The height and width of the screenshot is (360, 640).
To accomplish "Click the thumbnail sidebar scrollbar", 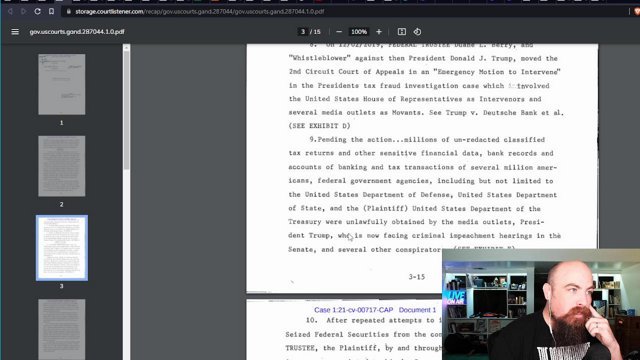I will tap(127, 109).
